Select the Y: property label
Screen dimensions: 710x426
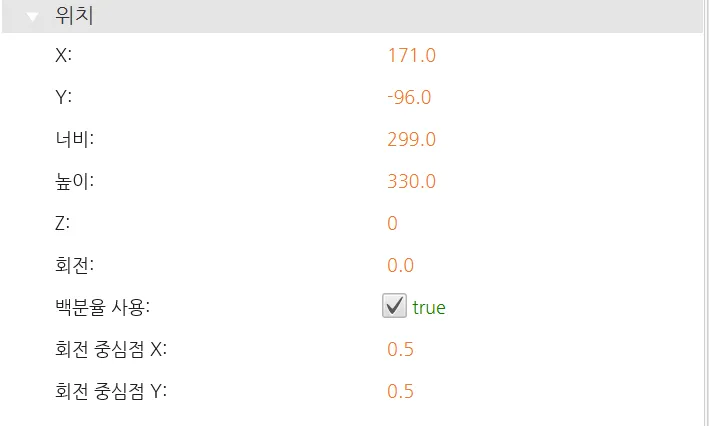[64, 97]
